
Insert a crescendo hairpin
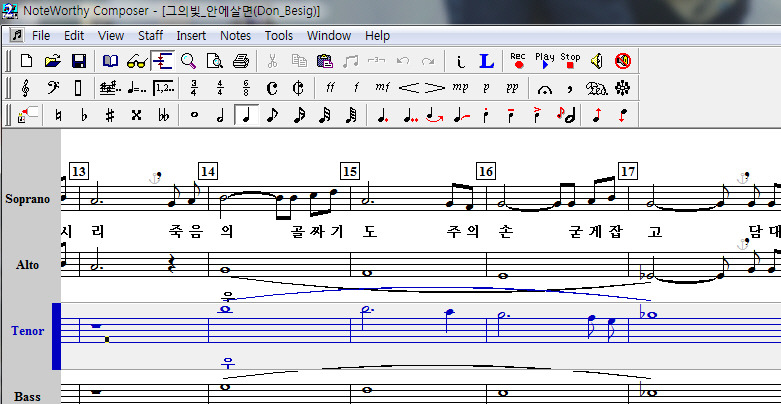click(x=408, y=88)
